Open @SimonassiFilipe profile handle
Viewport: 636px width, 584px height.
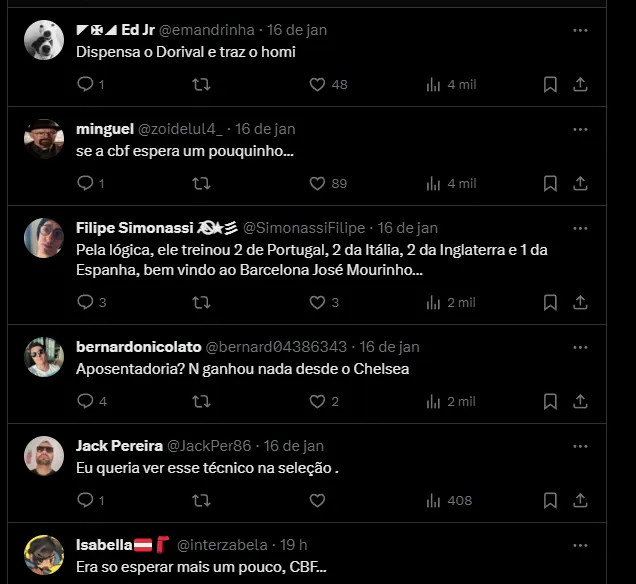(304, 228)
